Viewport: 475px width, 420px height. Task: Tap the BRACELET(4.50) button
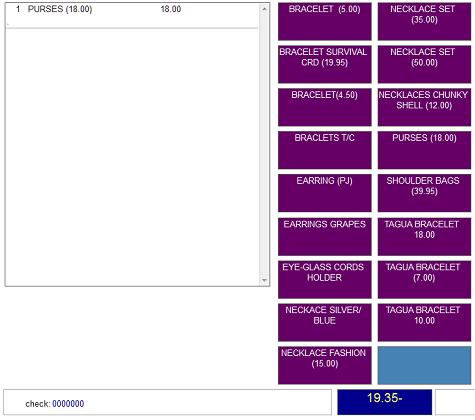click(x=325, y=107)
